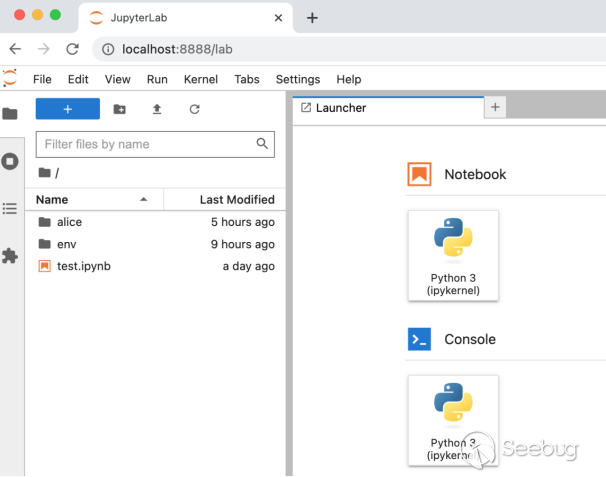Select the Launcher tab
The height and width of the screenshot is (477, 606).
[340, 108]
